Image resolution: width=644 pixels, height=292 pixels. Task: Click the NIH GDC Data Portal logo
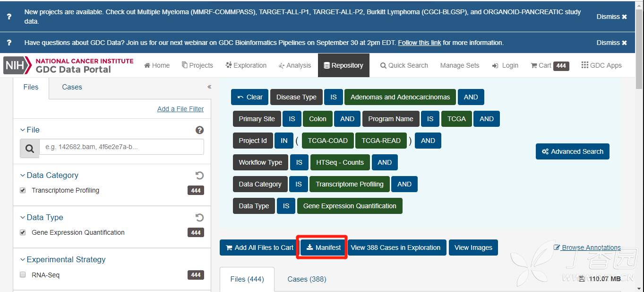tap(69, 65)
